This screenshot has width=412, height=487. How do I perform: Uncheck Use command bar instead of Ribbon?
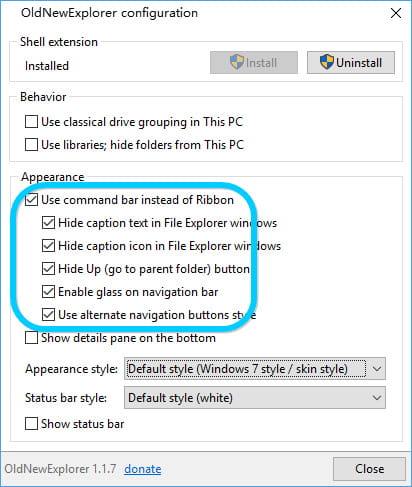pyautogui.click(x=31, y=200)
